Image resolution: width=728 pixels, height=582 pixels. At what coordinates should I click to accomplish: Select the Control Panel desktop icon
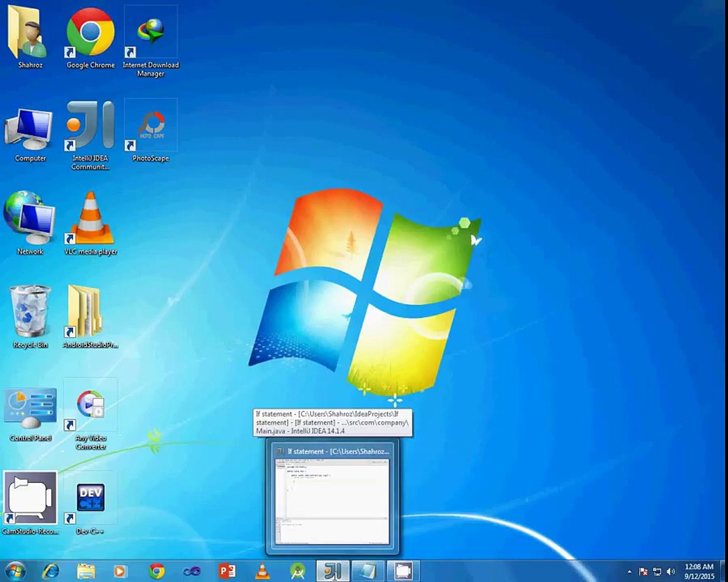[30, 414]
